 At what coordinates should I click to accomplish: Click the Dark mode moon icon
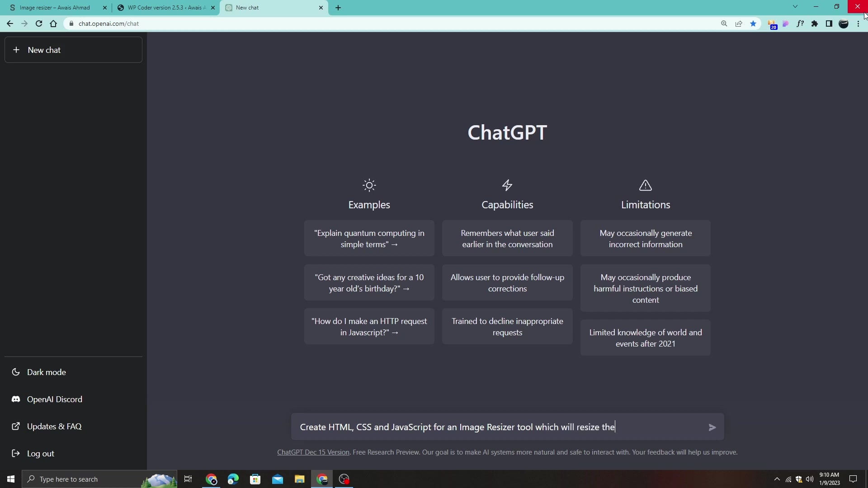pos(16,372)
